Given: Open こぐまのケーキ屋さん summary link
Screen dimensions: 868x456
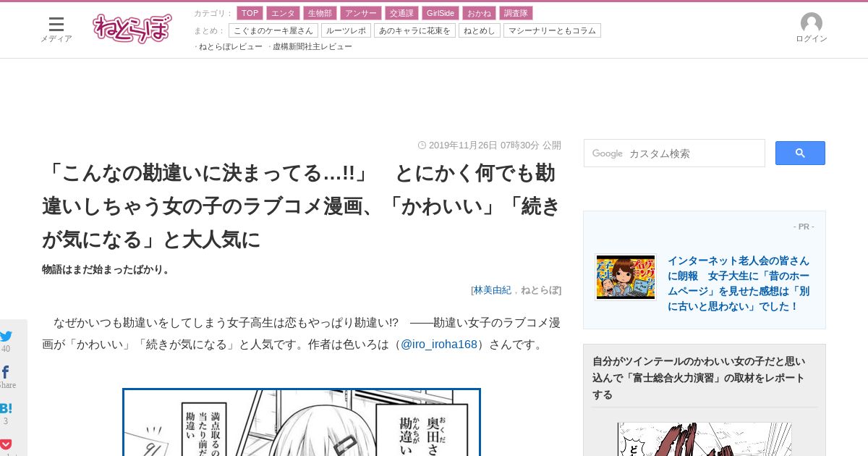Looking at the screenshot, I should point(273,30).
